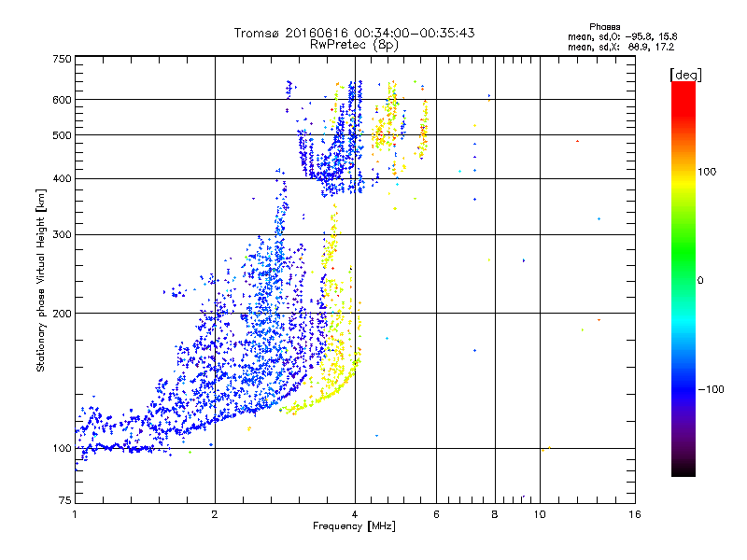
Task: Click the x-axis tick label '4'
Action: pos(355,514)
